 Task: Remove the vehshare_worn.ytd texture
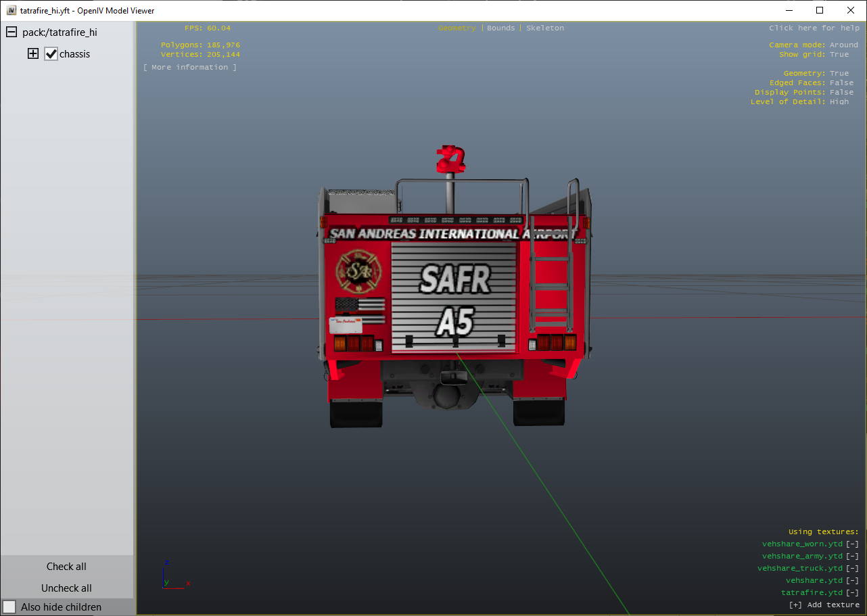tap(853, 544)
